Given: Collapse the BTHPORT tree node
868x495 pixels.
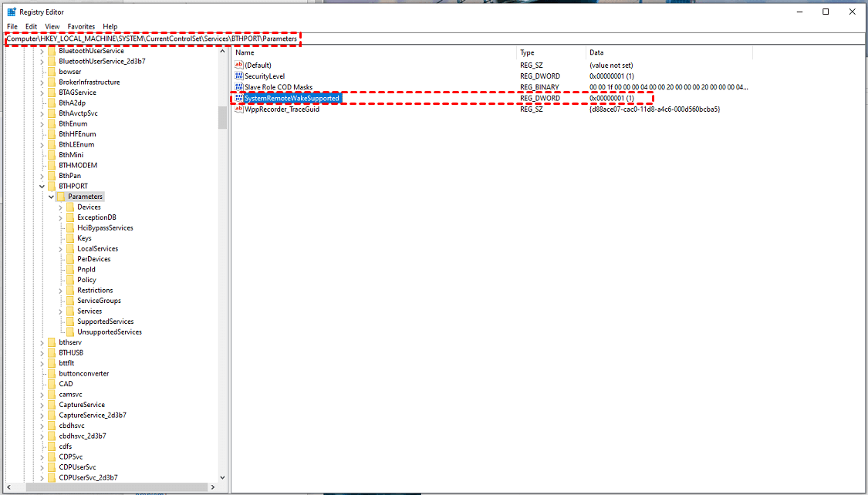Looking at the screenshot, I should (42, 187).
